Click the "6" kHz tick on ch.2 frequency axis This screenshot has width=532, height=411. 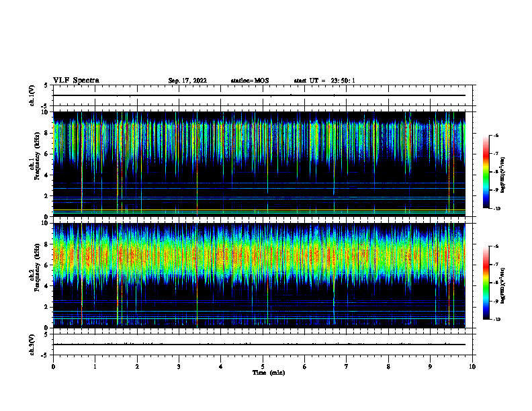[x=47, y=265]
